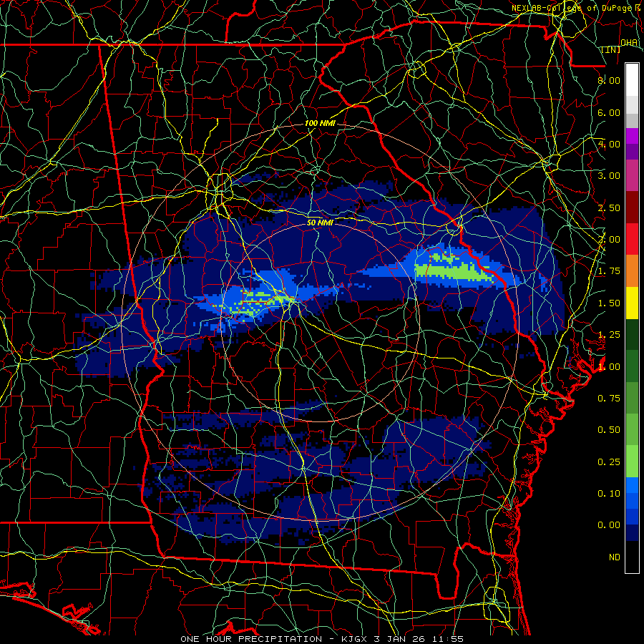Click the 50 NMI range ring label
This screenshot has width=644, height=644.
(320, 223)
